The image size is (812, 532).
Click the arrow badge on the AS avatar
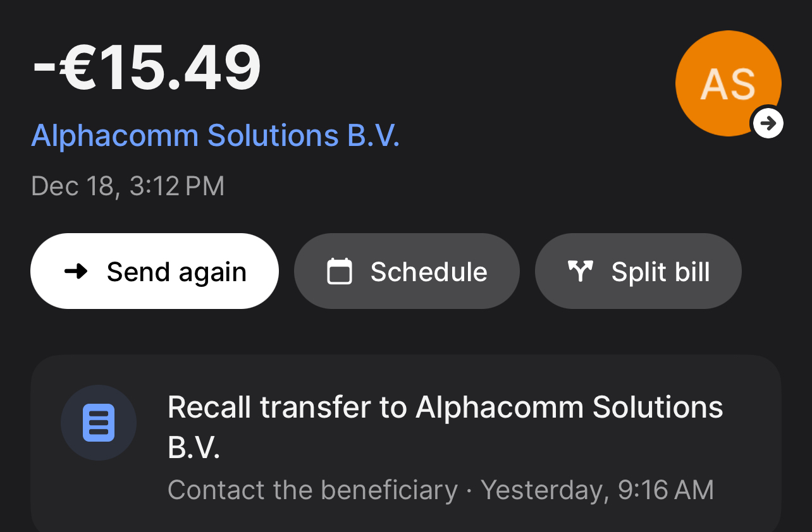coord(768,123)
